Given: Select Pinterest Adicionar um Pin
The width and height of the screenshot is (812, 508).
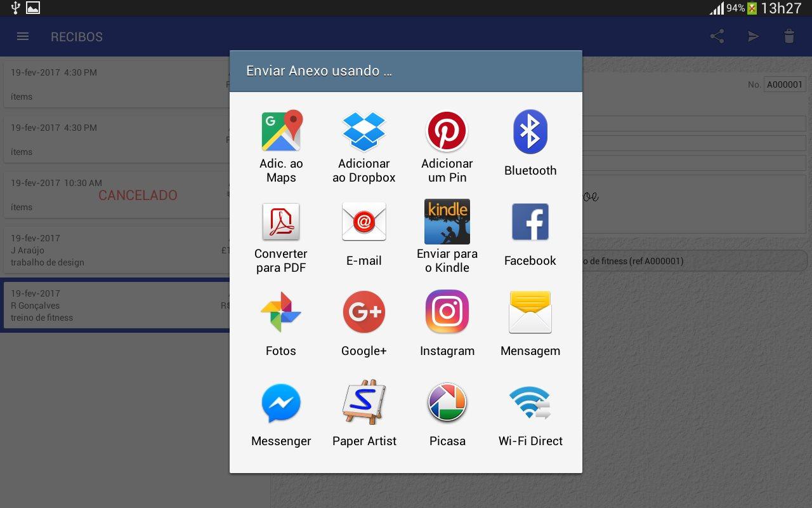Looking at the screenshot, I should (x=447, y=131).
